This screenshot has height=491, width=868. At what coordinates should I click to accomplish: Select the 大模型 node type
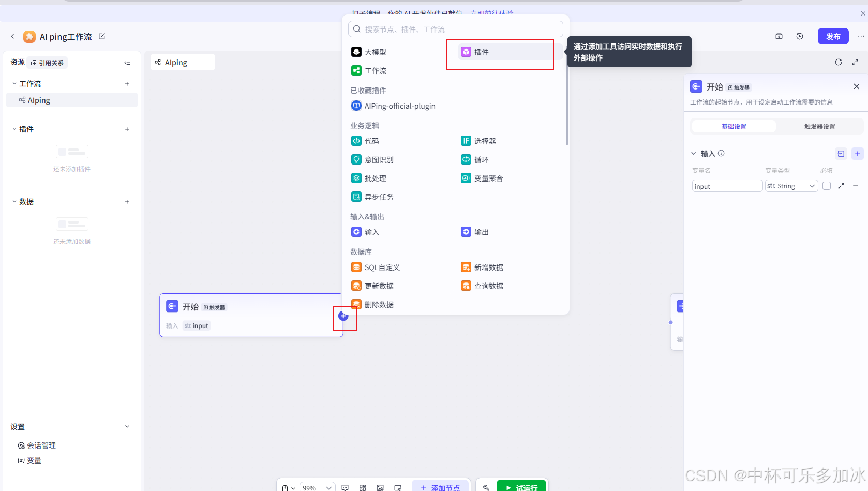click(369, 52)
